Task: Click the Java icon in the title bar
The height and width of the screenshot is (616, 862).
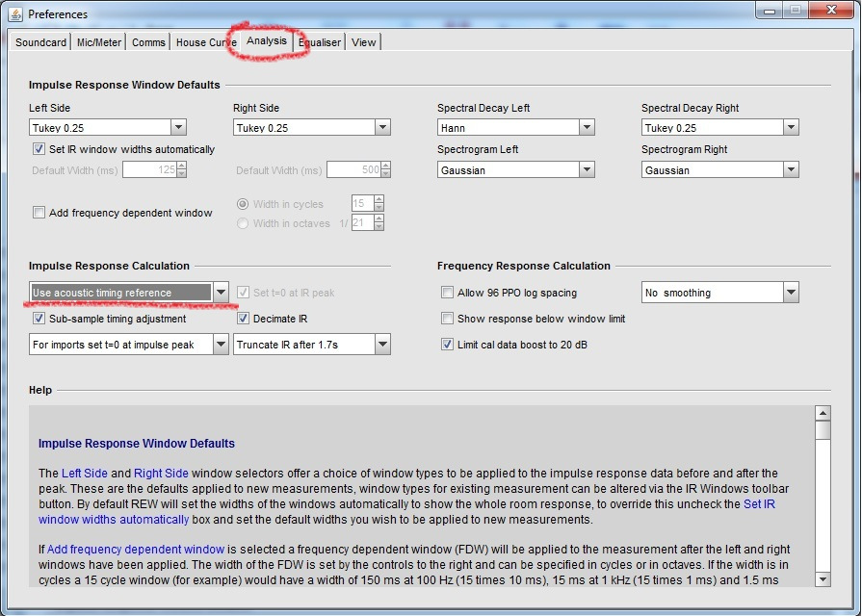Action: pyautogui.click(x=15, y=14)
